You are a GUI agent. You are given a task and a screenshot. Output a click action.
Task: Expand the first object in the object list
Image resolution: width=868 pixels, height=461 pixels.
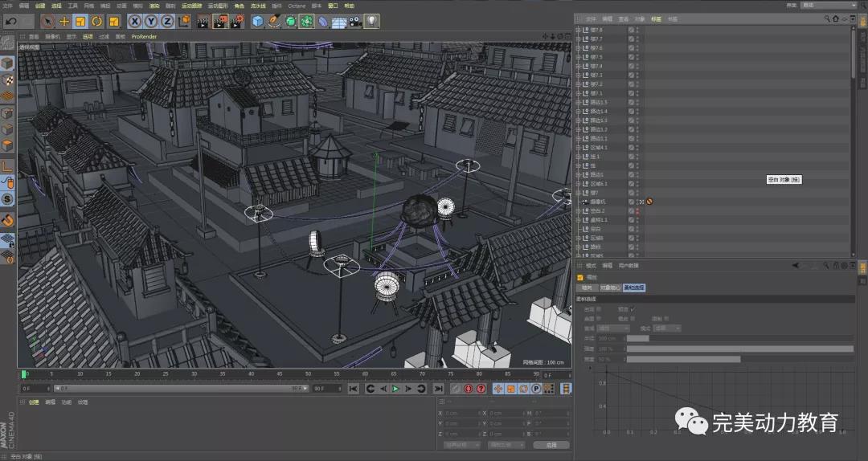tap(577, 30)
